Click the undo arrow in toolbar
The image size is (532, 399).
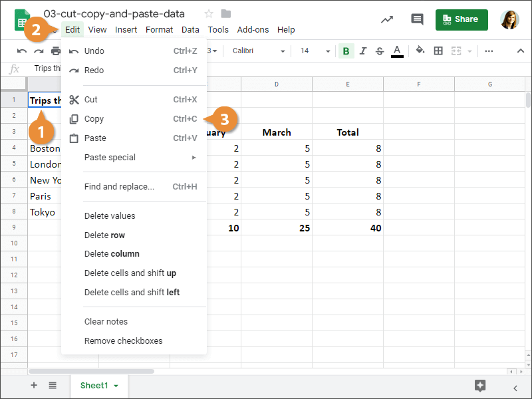[22, 51]
